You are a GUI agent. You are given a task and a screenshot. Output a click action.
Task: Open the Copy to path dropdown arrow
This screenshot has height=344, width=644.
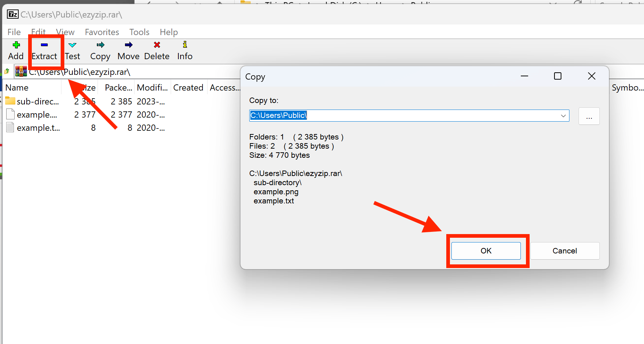pyautogui.click(x=563, y=115)
